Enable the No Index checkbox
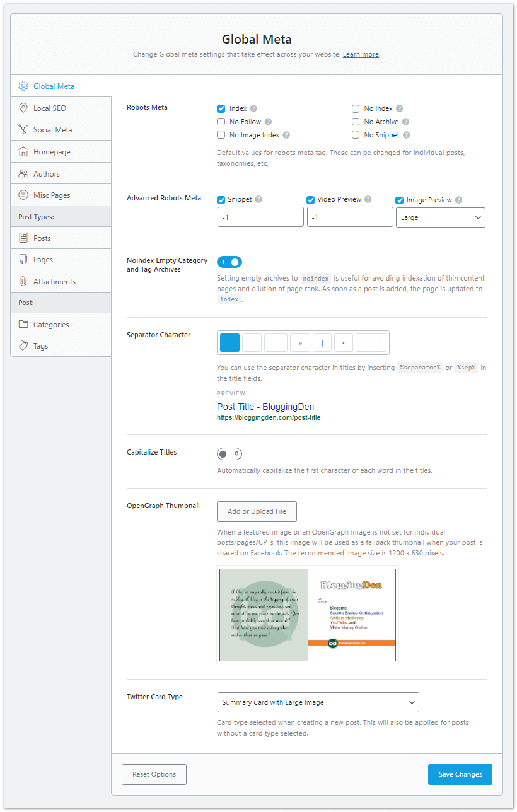517x812 pixels. pos(356,108)
